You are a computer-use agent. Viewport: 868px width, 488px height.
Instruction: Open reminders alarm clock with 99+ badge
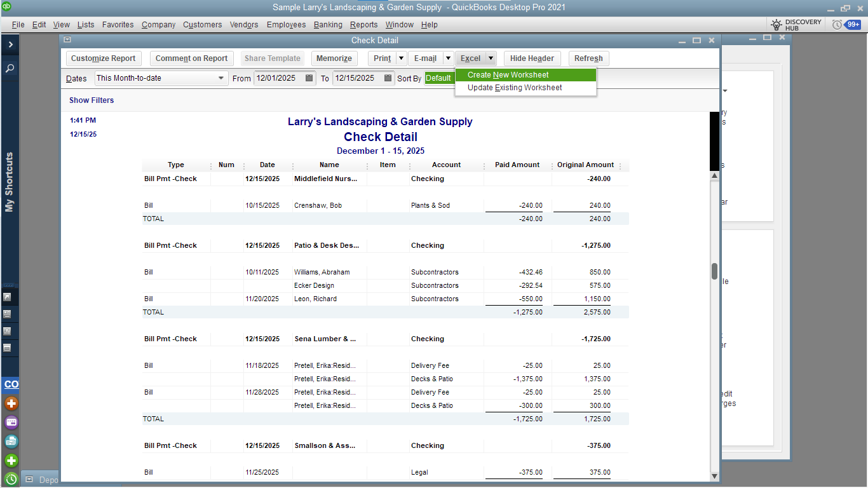pos(846,25)
